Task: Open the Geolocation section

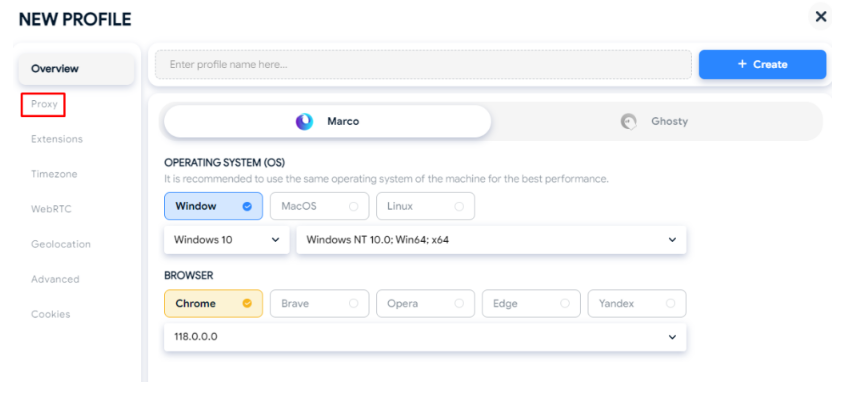Action: coord(61,244)
